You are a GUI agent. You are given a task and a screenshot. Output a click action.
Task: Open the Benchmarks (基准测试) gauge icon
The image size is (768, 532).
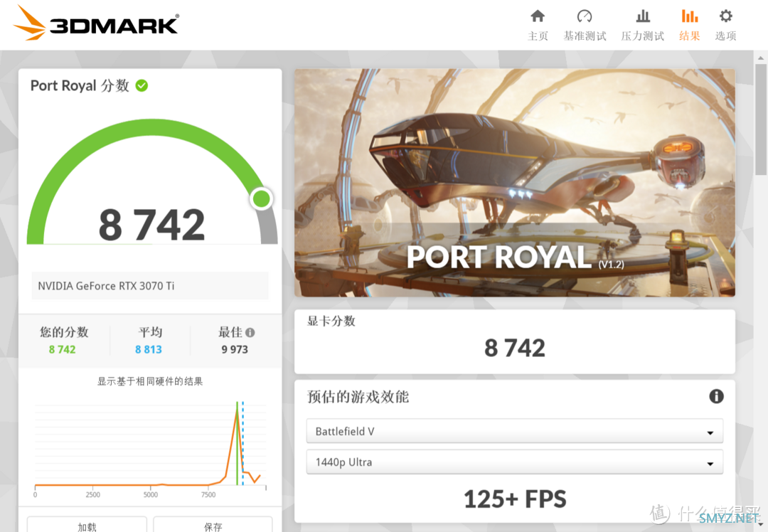(x=585, y=16)
